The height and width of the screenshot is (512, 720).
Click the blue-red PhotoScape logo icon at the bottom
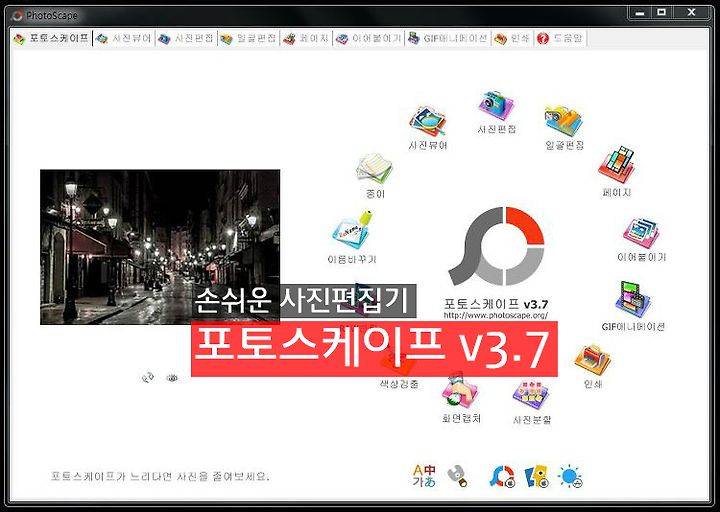coord(502,477)
